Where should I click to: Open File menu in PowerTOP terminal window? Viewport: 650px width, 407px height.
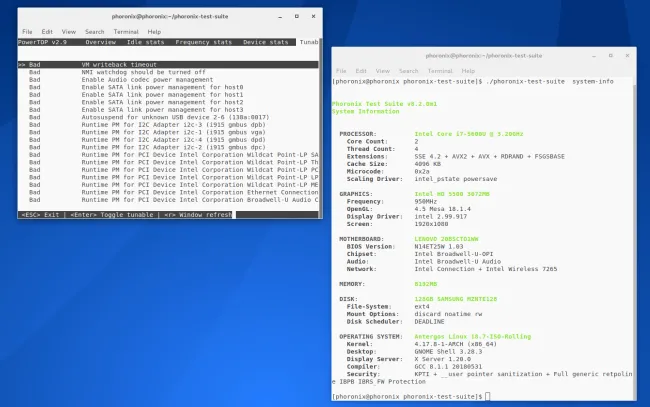pos(27,31)
